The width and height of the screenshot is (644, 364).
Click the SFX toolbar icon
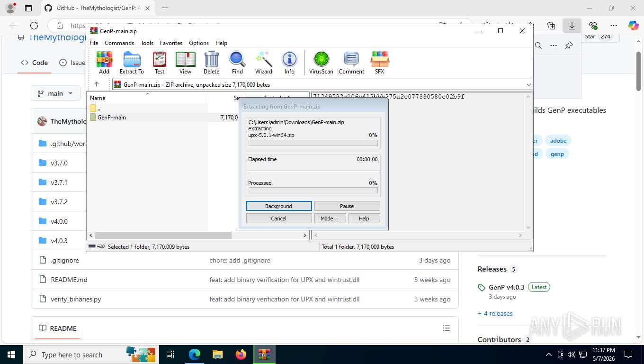click(x=379, y=63)
